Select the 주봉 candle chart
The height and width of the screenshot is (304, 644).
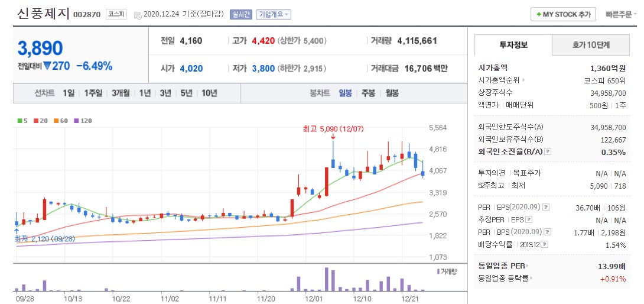pyautogui.click(x=369, y=93)
